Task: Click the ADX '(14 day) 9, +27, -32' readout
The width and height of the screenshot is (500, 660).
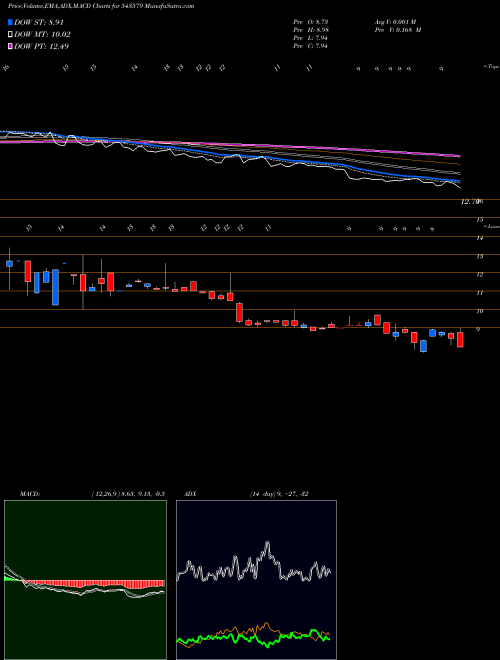Action: coord(278,494)
